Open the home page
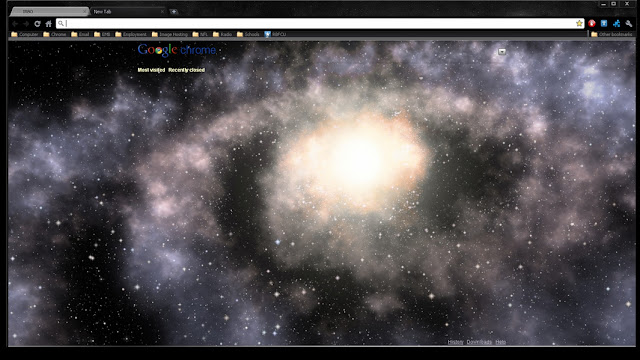This screenshot has width=640, height=360. pyautogui.click(x=49, y=24)
